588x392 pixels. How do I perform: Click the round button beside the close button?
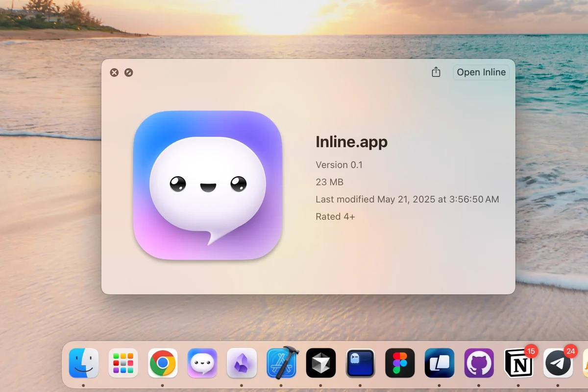tap(128, 72)
